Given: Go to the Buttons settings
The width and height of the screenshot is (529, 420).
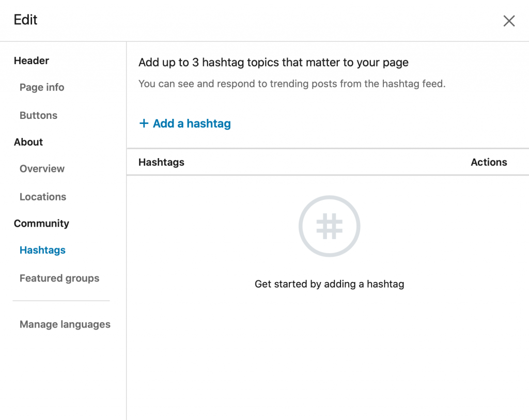Looking at the screenshot, I should (x=38, y=115).
